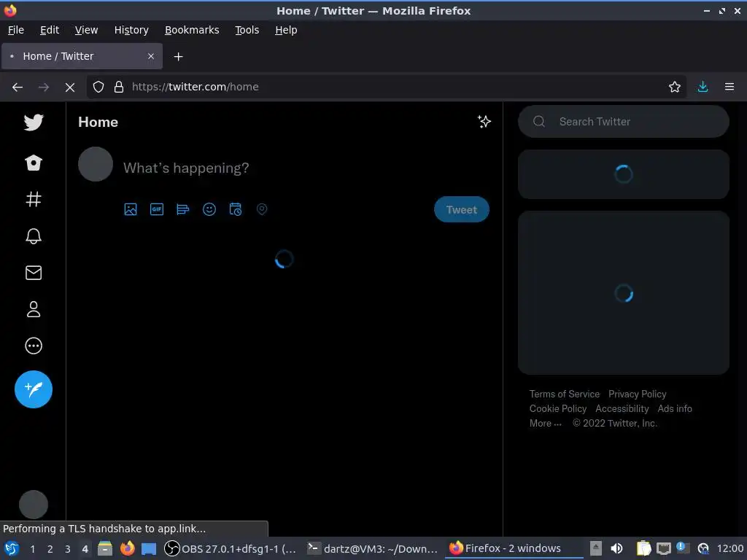Open the Accessibility link

coord(622,408)
